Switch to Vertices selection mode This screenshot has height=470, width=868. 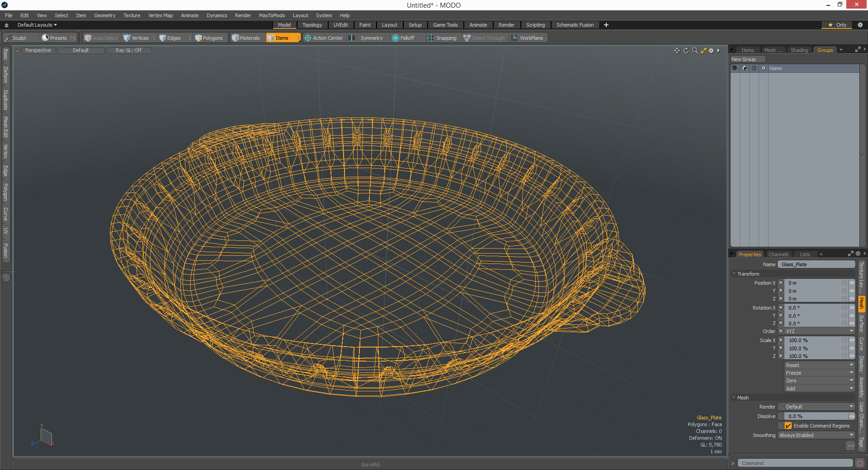(139, 38)
